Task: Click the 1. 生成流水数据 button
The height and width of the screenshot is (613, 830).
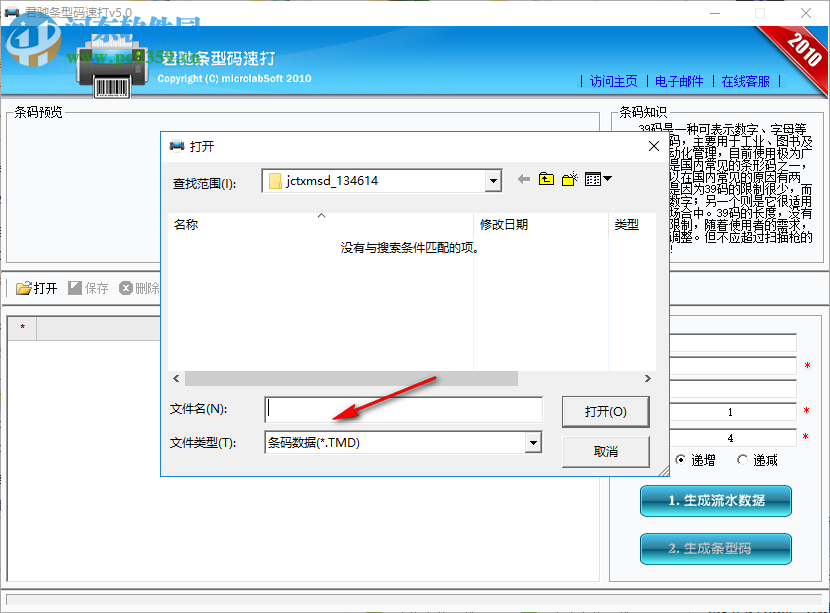Action: 715,501
